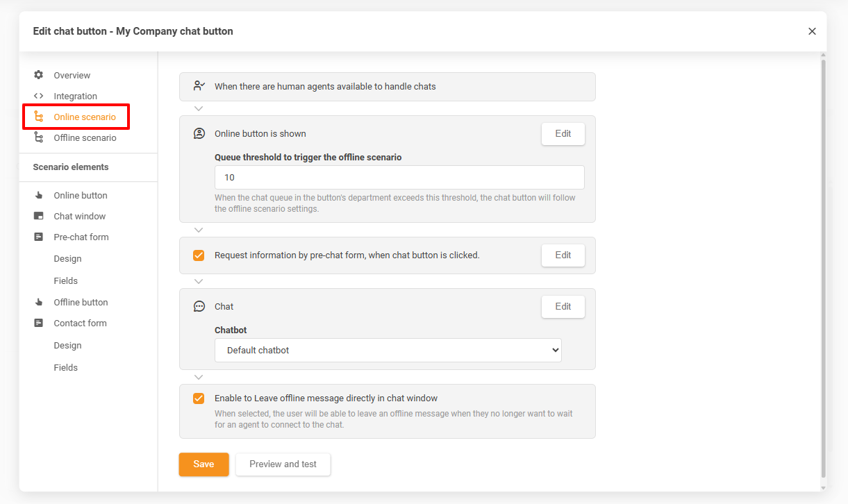Click chevron below human agents available section
This screenshot has height=504, width=848.
coord(199,108)
